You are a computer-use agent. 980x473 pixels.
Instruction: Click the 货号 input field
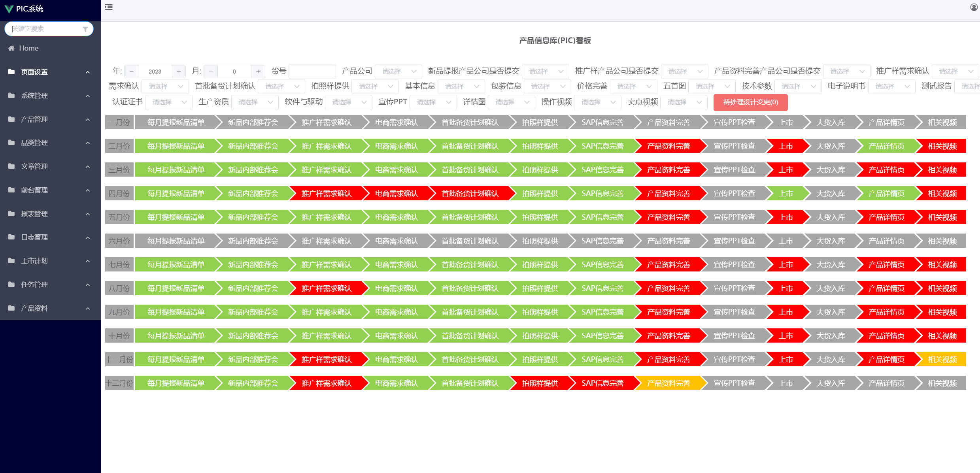(312, 72)
